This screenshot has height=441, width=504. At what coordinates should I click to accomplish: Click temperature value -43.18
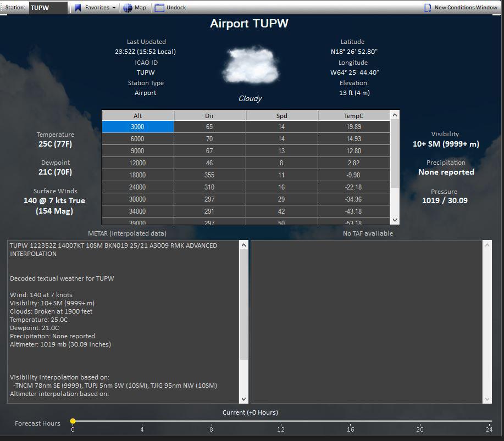pos(353,211)
